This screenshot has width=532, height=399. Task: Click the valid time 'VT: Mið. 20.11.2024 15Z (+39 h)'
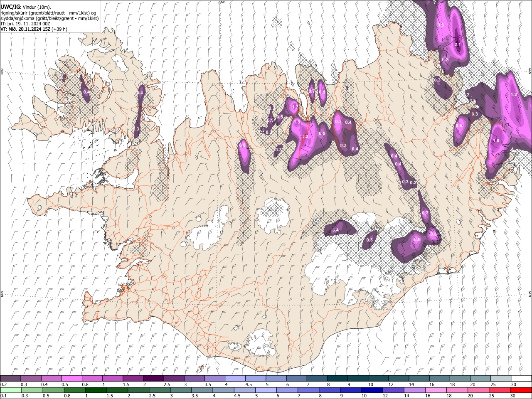34,29
